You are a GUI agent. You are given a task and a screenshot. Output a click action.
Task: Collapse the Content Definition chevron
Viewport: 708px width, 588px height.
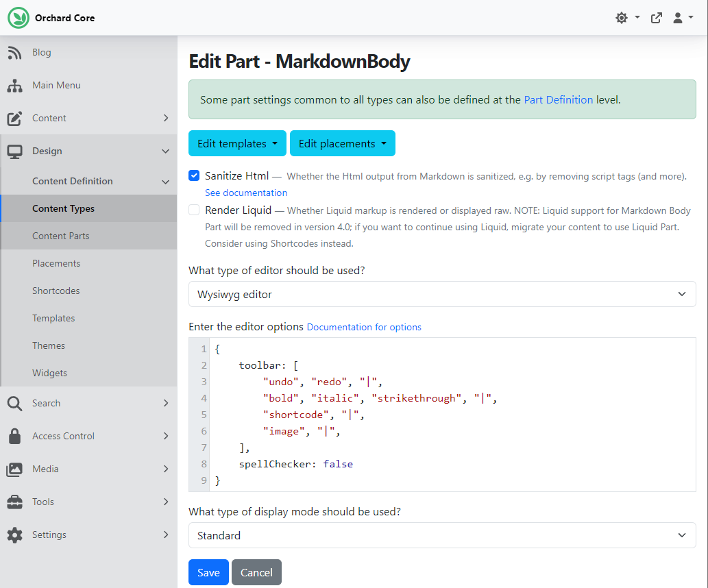(x=166, y=182)
